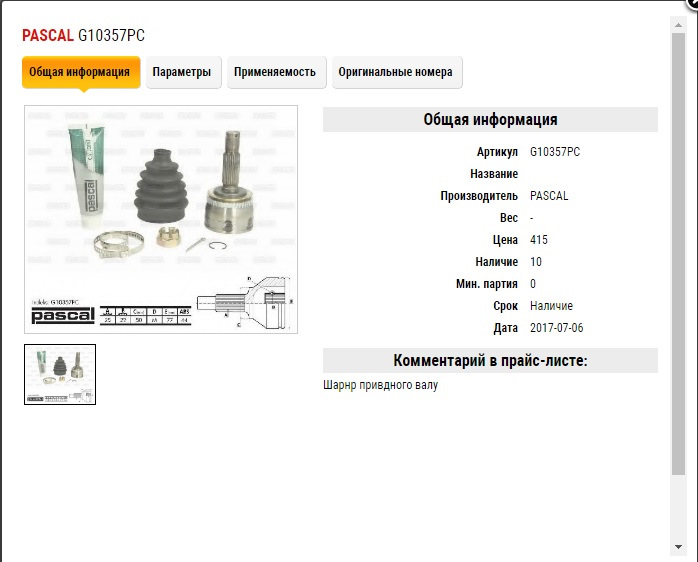Click the Мин. партия label
Screen dimensions: 698x562
(x=487, y=284)
